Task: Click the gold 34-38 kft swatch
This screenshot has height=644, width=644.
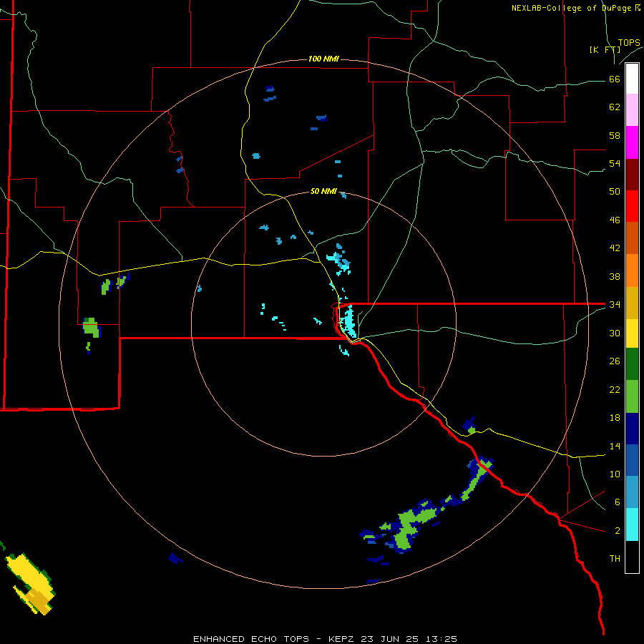Action: coord(632,303)
